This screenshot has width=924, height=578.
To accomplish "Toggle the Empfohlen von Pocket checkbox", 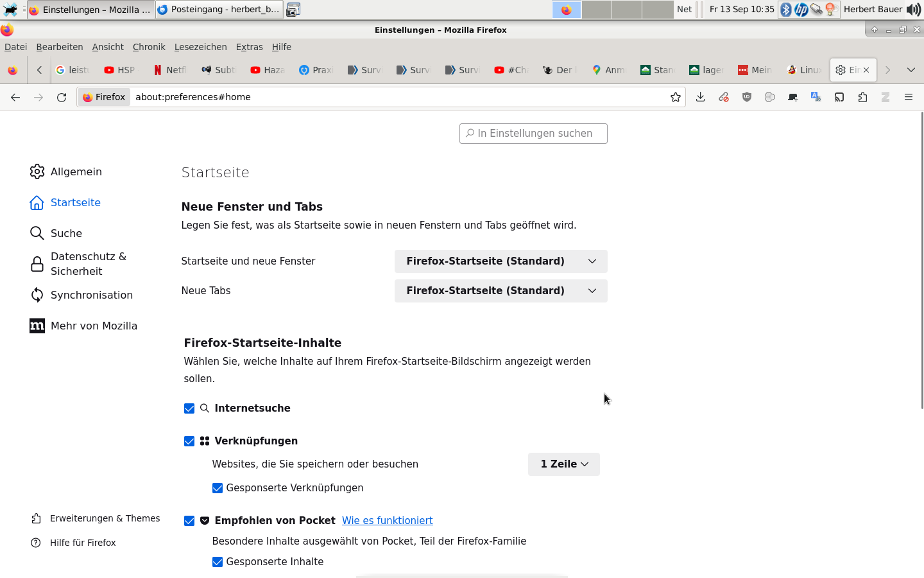I will click(189, 521).
